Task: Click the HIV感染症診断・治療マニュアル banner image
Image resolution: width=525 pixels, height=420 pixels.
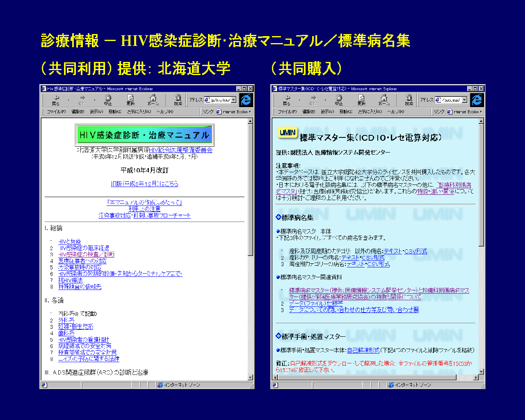Action: (144, 135)
